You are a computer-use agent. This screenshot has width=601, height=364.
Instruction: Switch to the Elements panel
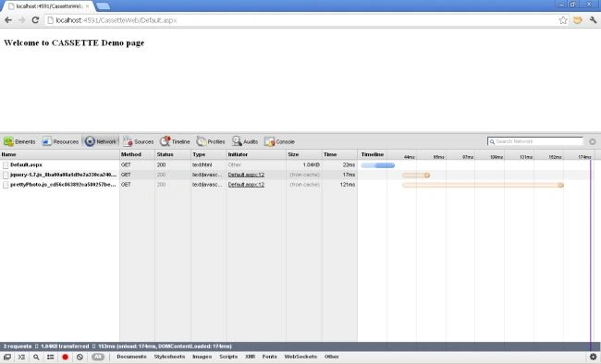tap(19, 141)
